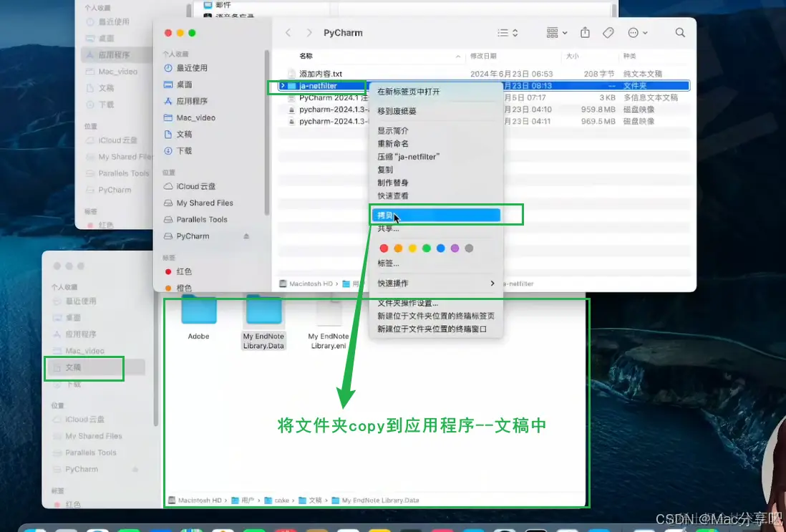This screenshot has width=786, height=532.
Task: Open the Share icon in the Finder toolbar
Action: point(584,32)
